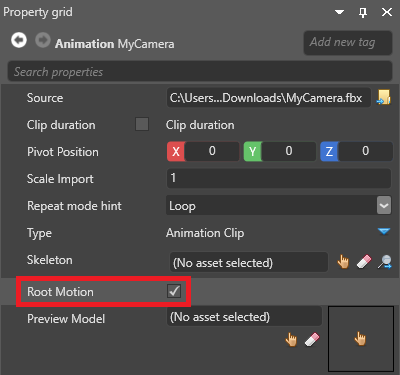Open the Type dropdown blue triangle
The image size is (400, 375).
tap(384, 231)
